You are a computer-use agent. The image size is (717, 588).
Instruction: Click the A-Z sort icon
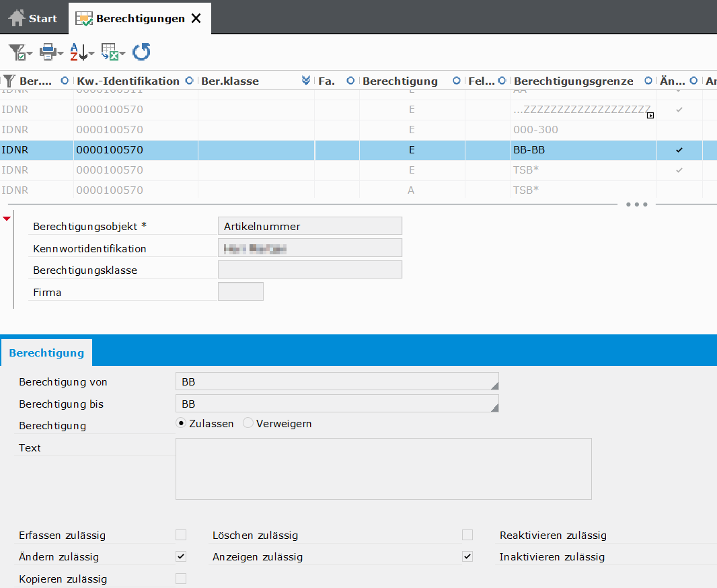point(79,52)
